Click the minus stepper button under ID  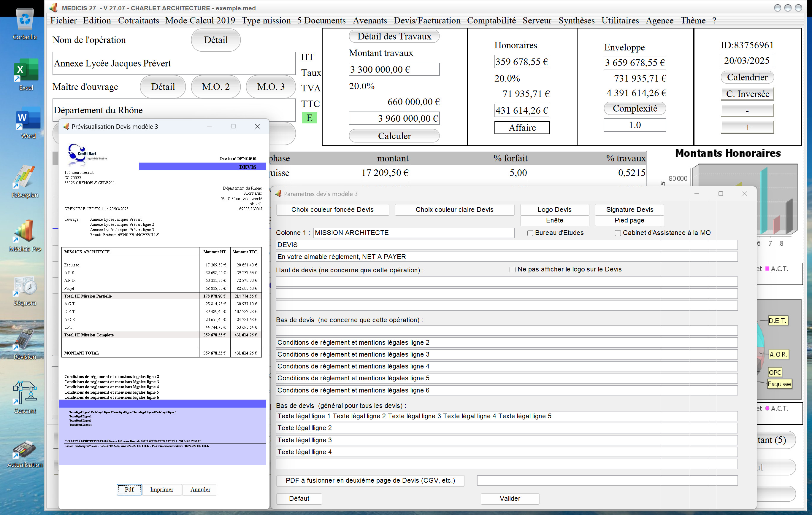(747, 111)
